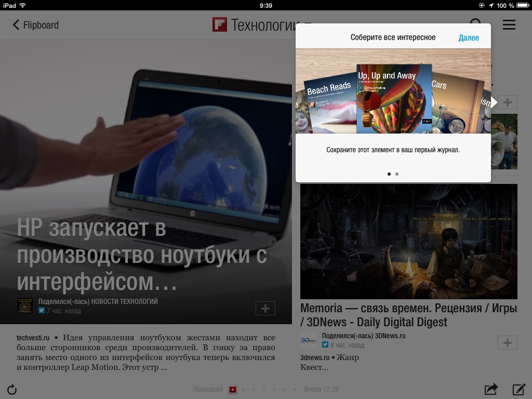Tap the НОВОСТИ ТЕХНОЛОГИЙ source avatar
This screenshot has height=399, width=532.
tap(25, 305)
